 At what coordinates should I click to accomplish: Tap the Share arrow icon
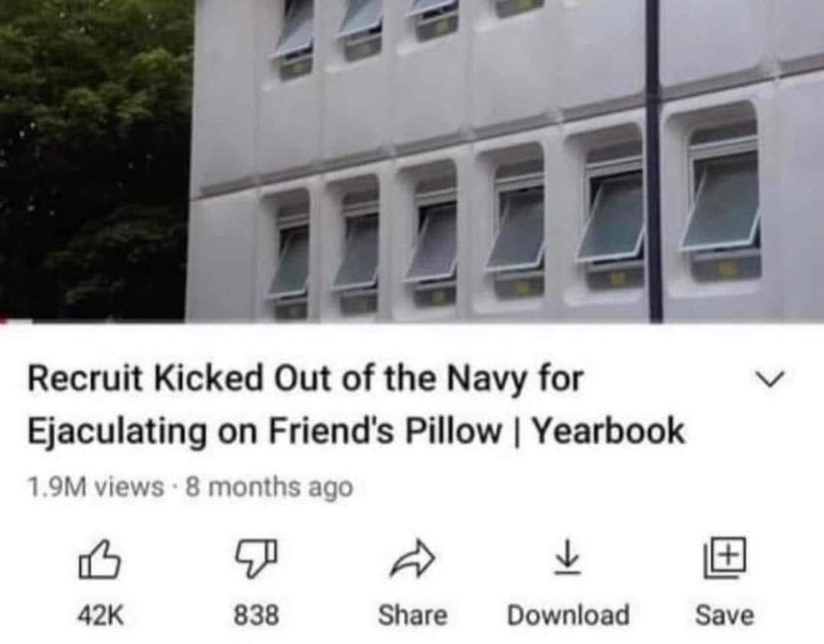pos(413,558)
